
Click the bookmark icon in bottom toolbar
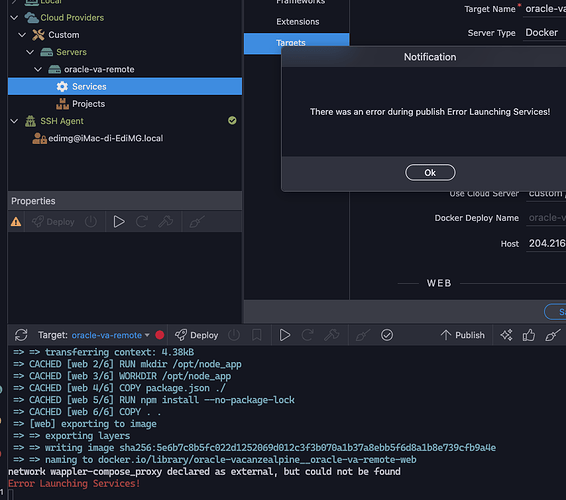[x=257, y=335]
